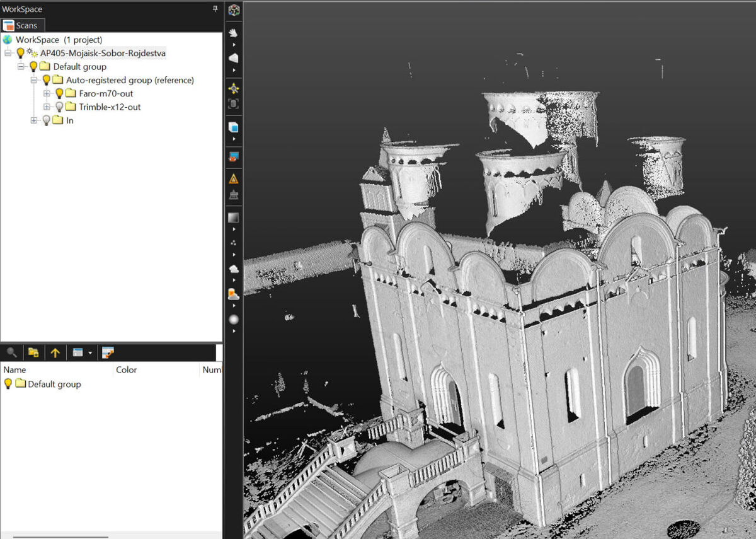Click the orange warning triangle tool icon
The image size is (756, 539).
coord(234,179)
